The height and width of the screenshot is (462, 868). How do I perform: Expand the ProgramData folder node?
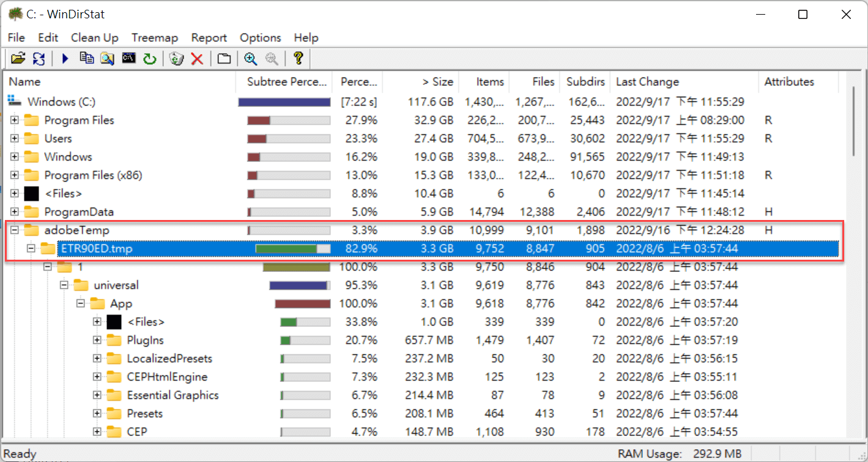(x=15, y=212)
